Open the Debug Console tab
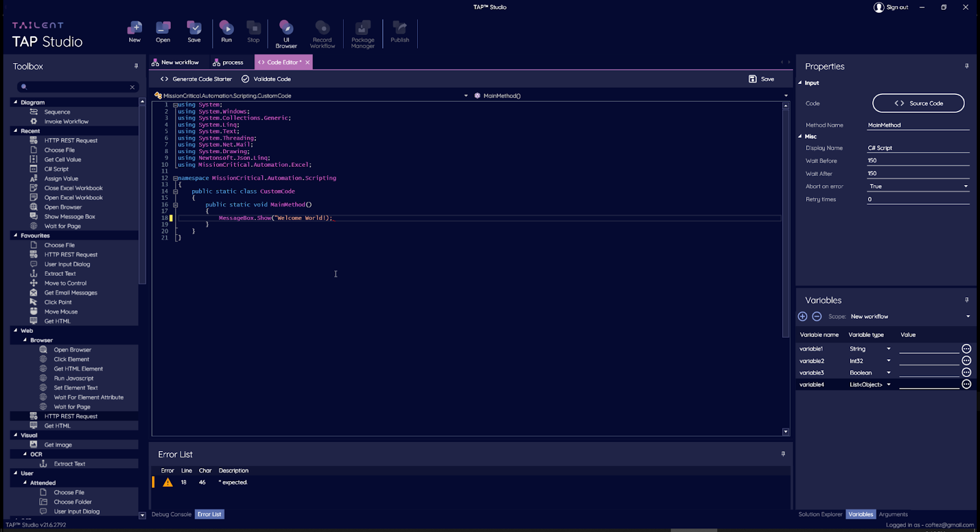This screenshot has width=980, height=532. tap(171, 514)
